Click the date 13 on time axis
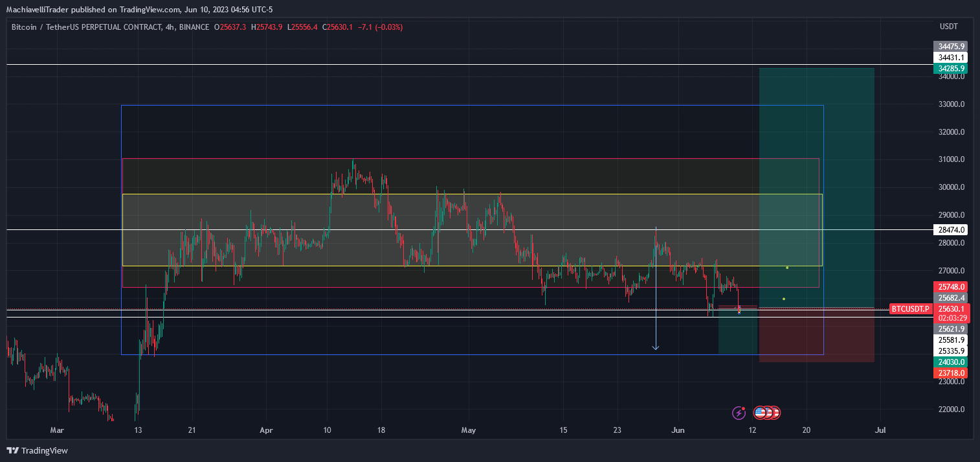 click(x=138, y=430)
